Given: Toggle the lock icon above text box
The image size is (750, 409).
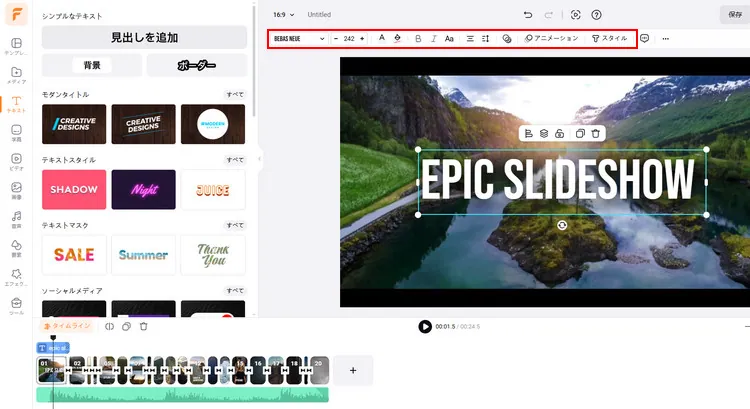Looking at the screenshot, I should click(x=559, y=133).
